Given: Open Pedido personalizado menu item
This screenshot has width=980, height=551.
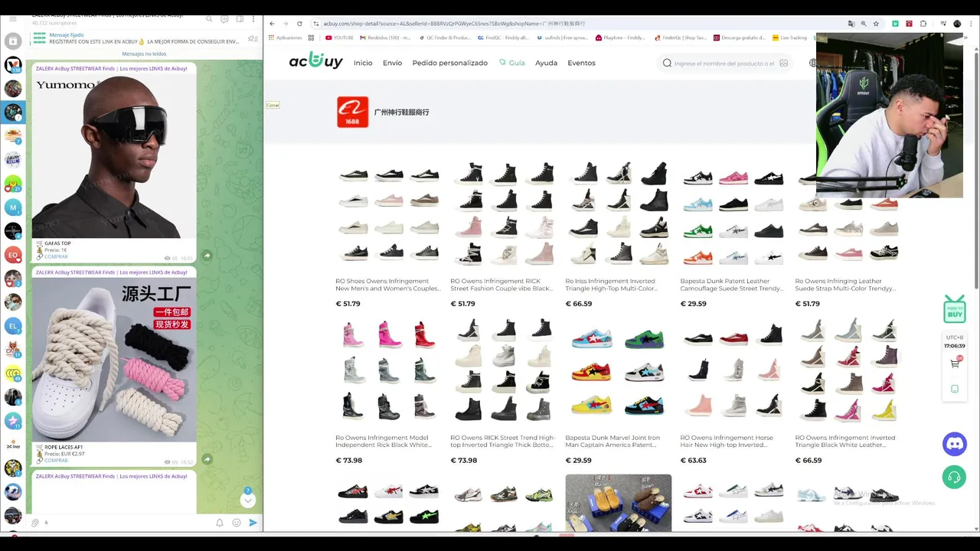Looking at the screenshot, I should [449, 63].
